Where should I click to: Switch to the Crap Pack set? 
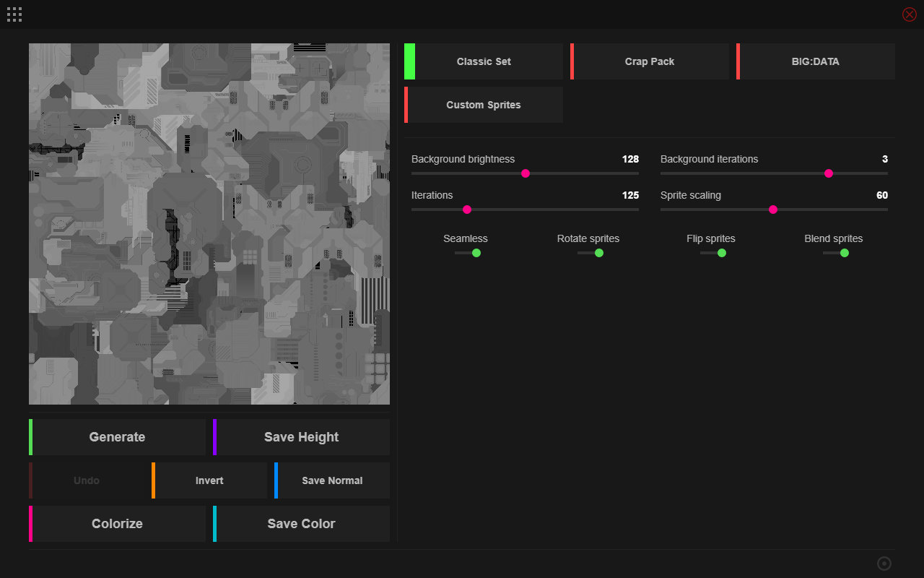point(650,61)
